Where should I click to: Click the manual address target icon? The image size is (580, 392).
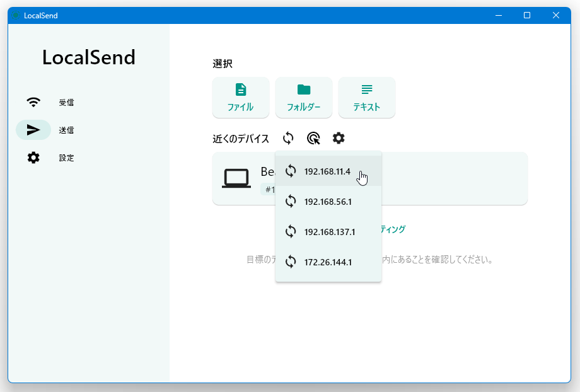click(313, 138)
